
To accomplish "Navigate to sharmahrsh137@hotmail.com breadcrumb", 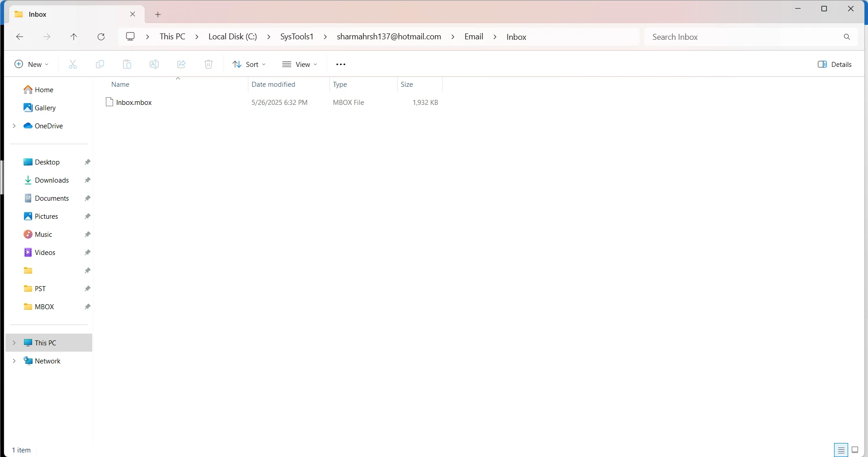I will click(x=389, y=37).
